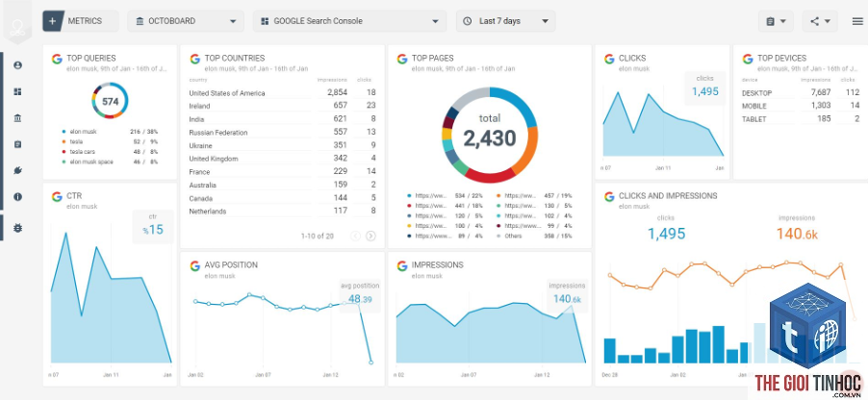Click the red dot for tesla cars query
868x400 pixels.
(x=64, y=152)
